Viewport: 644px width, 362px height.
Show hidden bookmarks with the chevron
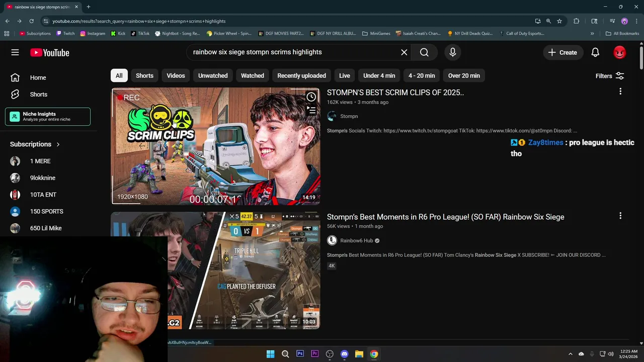tap(592, 34)
